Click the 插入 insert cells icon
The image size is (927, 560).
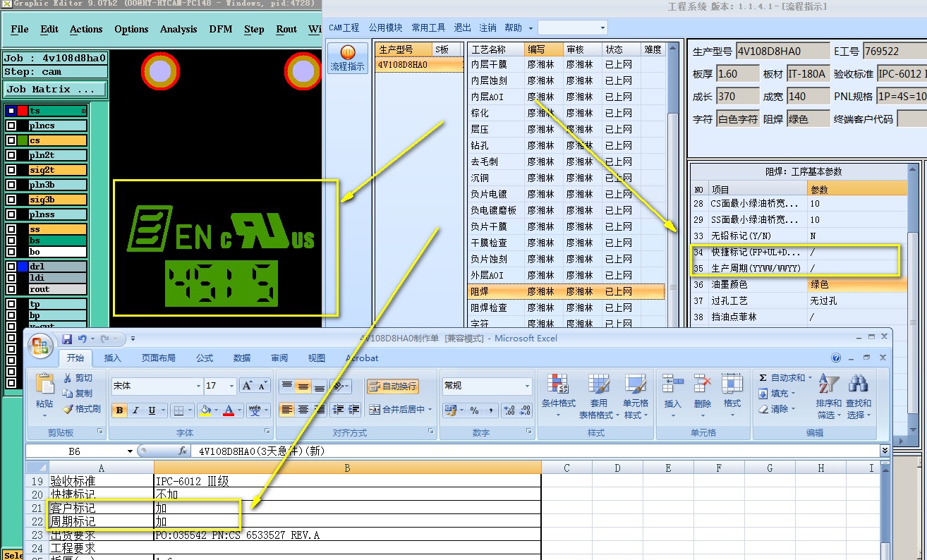point(672,395)
